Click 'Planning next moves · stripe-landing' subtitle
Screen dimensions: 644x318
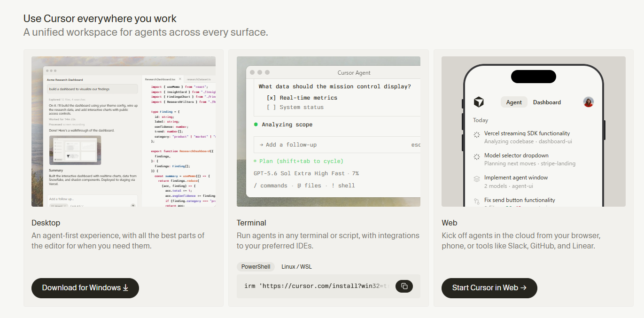tap(530, 163)
